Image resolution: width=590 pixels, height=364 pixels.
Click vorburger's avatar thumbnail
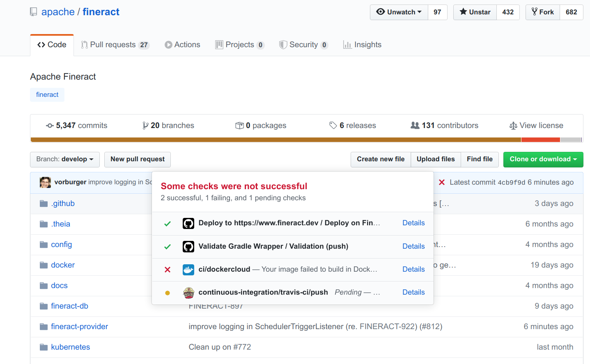point(45,183)
